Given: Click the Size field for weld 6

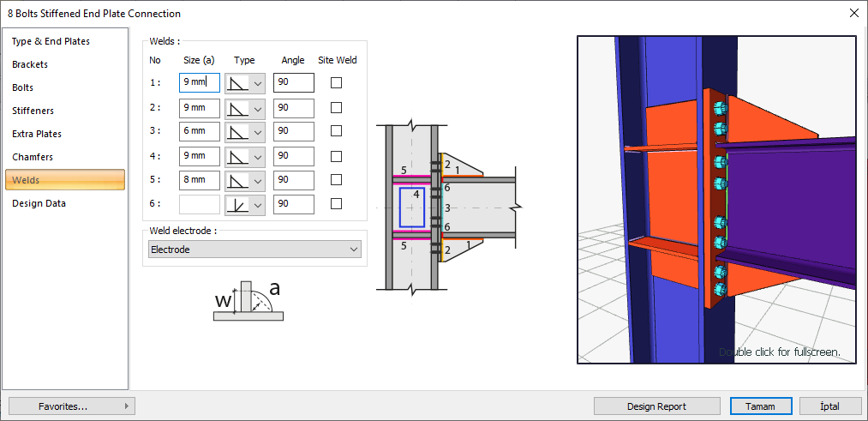Looking at the screenshot, I should tap(200, 204).
